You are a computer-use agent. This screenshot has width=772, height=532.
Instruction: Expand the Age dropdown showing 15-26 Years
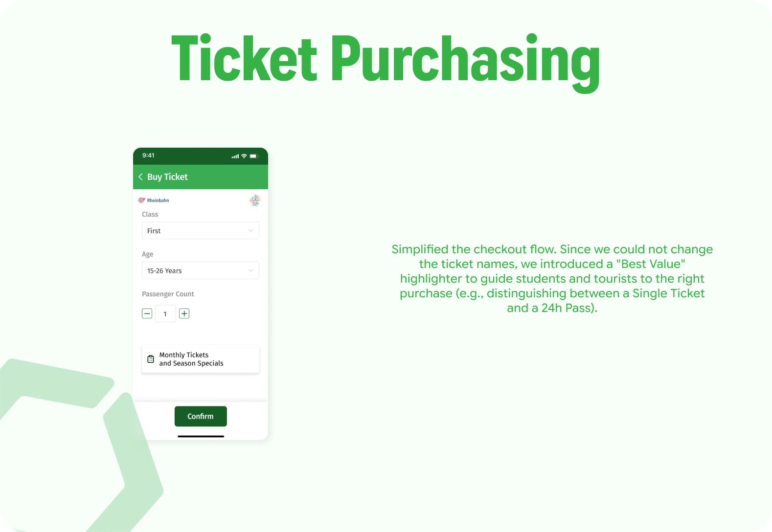tap(200, 271)
